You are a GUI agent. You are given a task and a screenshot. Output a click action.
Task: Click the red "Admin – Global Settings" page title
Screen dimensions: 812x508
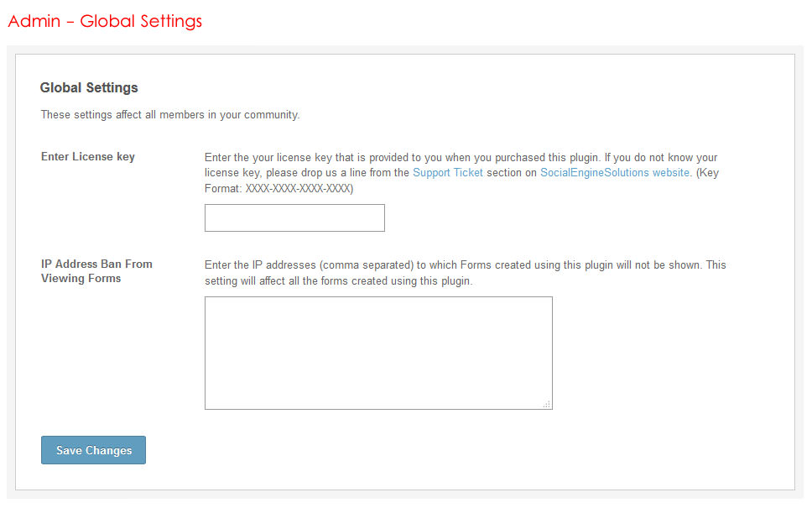pos(105,21)
